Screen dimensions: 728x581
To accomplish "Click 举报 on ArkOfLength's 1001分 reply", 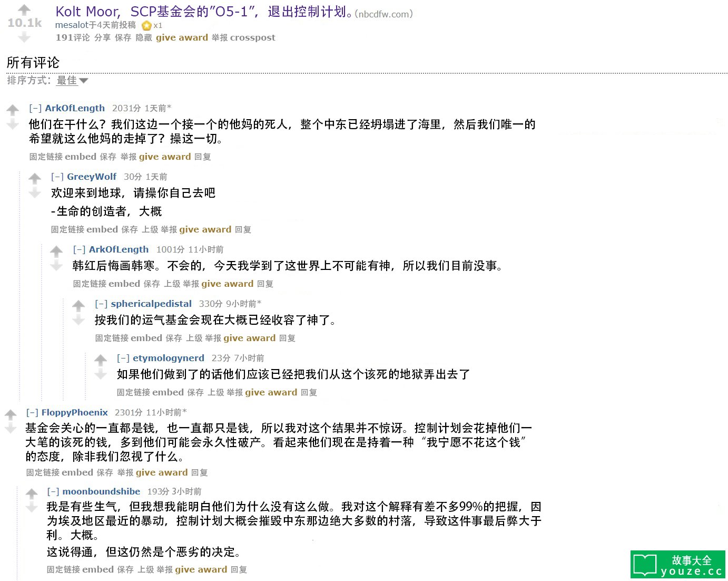I will click(x=191, y=284).
